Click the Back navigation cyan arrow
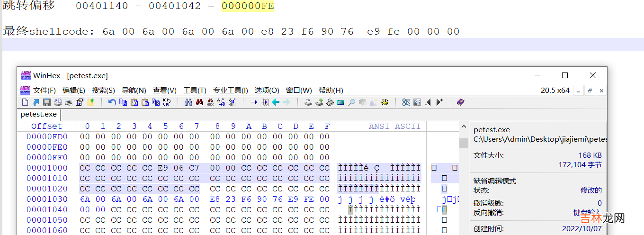644x235 pixels. tap(276, 102)
